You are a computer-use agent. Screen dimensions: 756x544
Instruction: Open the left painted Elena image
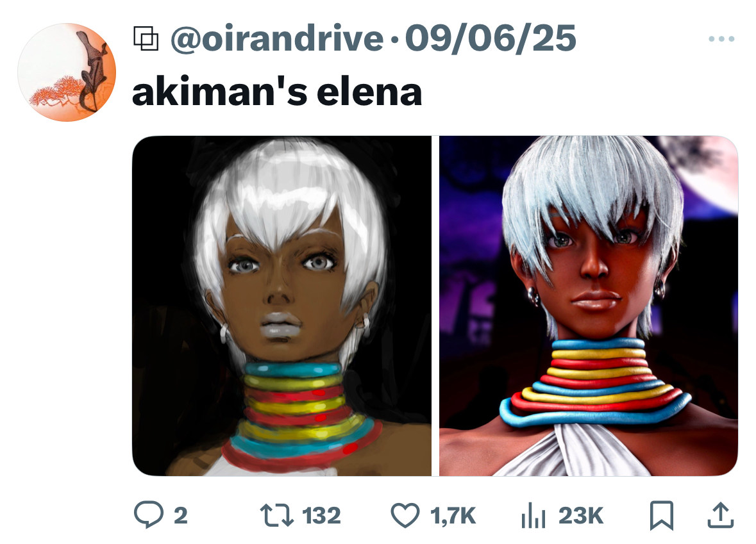[281, 306]
